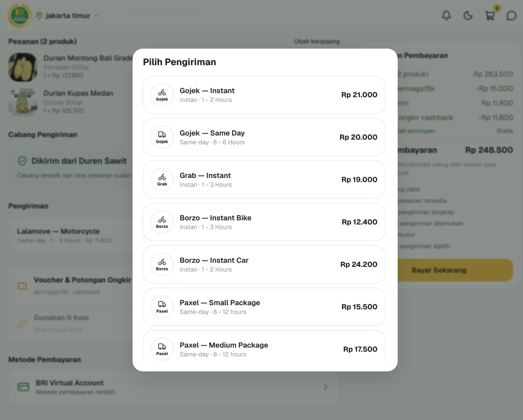Open BRI Virtual Account chevron
Viewport: 523px width, 420px height.
pos(326,387)
